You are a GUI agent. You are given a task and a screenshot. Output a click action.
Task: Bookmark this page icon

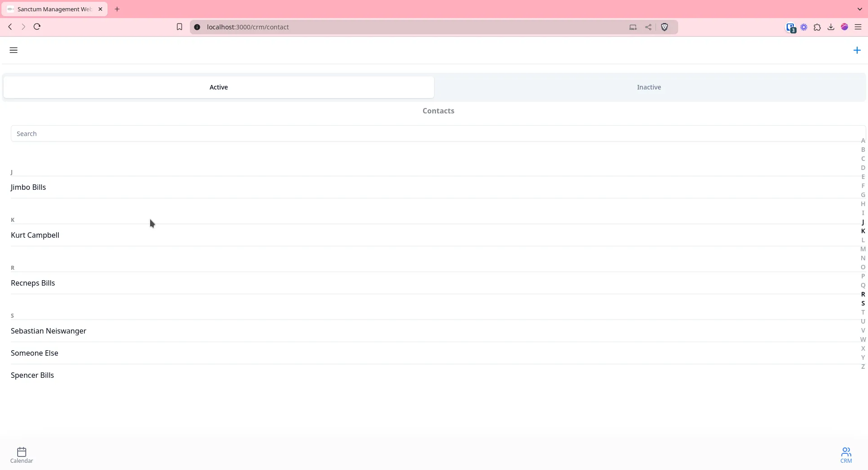coord(179,27)
